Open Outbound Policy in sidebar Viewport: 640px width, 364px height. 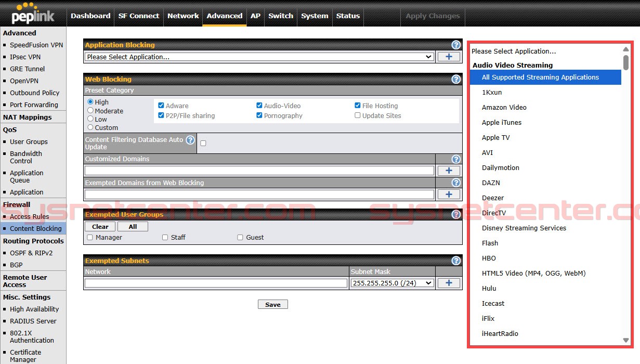point(34,93)
